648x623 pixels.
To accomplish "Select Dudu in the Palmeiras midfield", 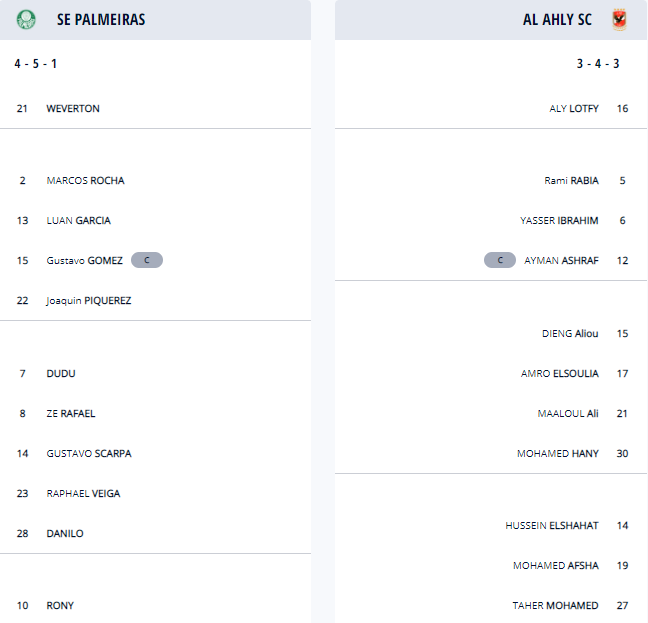I will coord(61,373).
